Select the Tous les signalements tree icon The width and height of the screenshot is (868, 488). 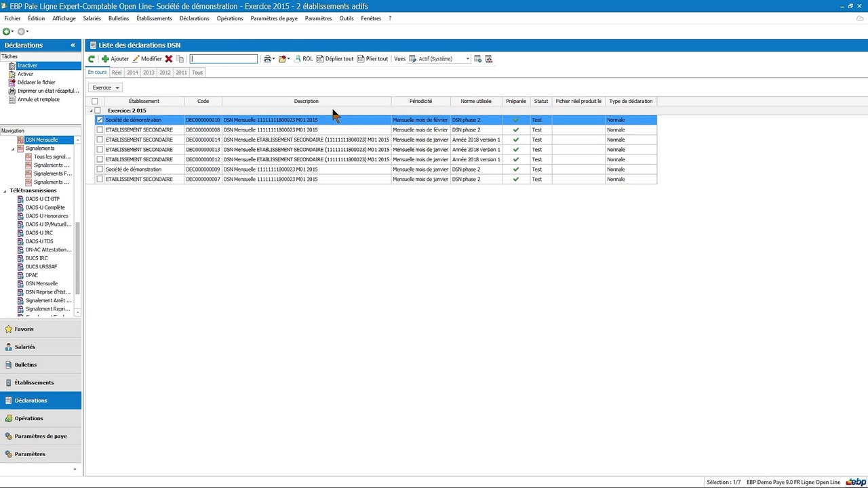(x=28, y=157)
